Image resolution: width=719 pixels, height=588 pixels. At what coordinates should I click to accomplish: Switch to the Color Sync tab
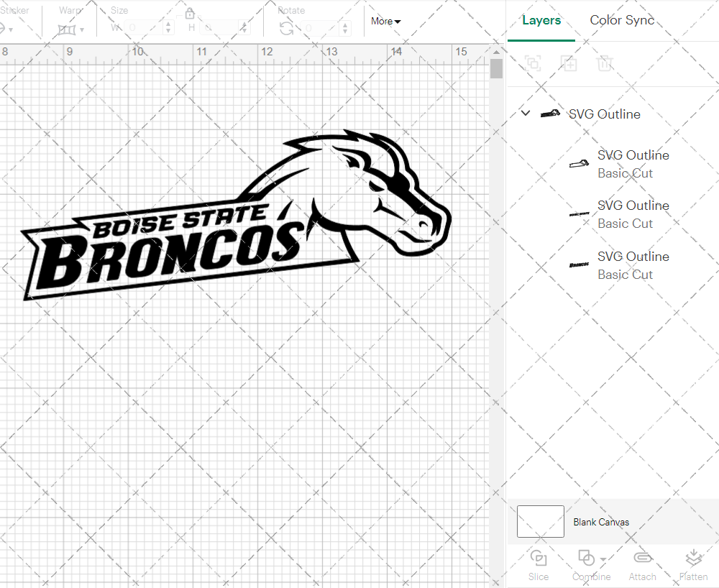[x=621, y=20]
